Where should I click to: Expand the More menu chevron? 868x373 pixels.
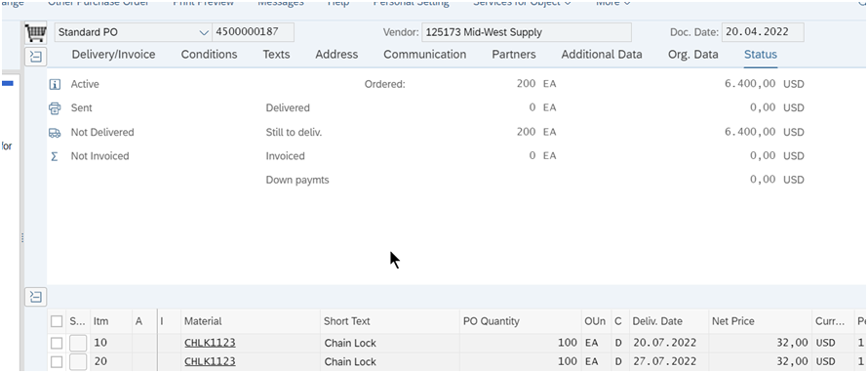click(627, 3)
